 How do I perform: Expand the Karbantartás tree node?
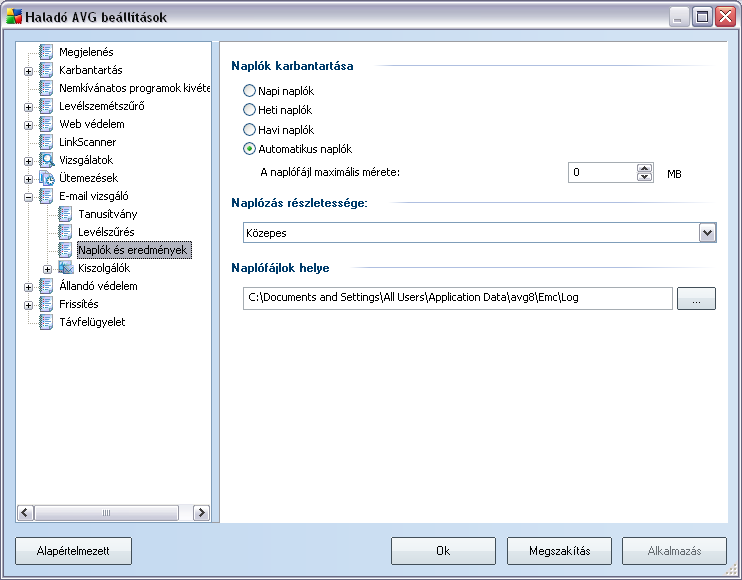coord(28,71)
